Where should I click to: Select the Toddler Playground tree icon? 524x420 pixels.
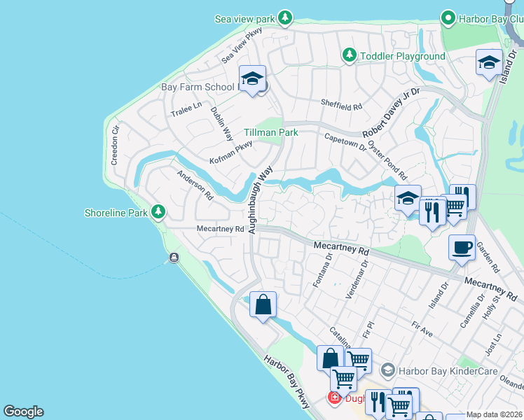click(350, 55)
